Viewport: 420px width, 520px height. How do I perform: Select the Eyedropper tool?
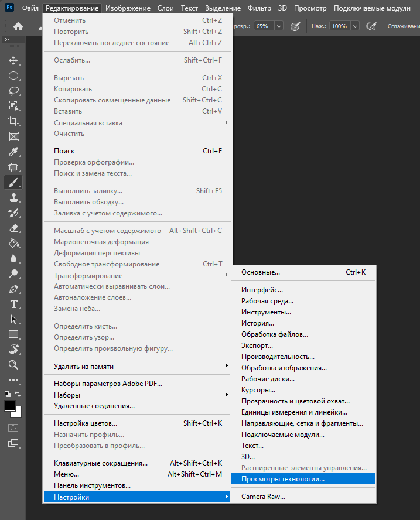[x=13, y=152]
